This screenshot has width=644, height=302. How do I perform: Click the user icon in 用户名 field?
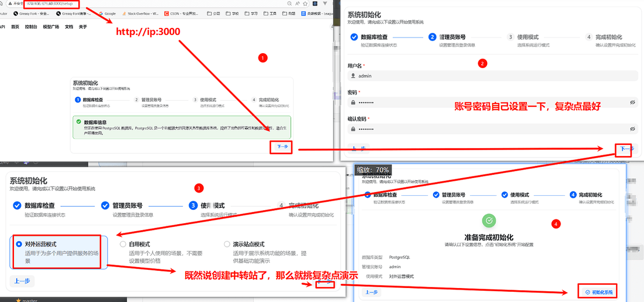point(353,76)
